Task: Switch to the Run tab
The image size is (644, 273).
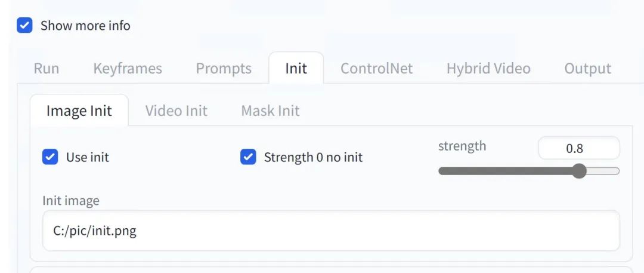Action: coord(47,68)
